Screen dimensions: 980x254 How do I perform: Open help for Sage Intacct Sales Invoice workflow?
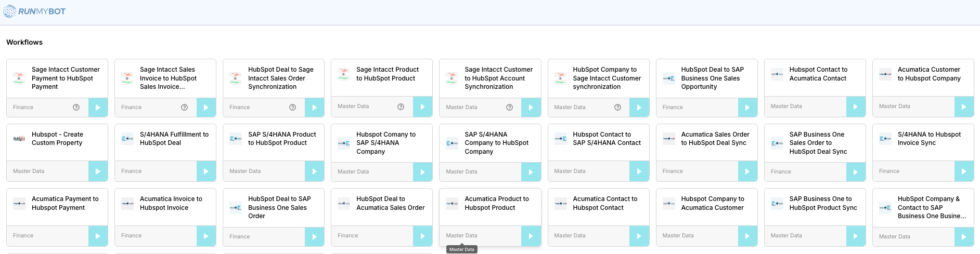(x=184, y=108)
